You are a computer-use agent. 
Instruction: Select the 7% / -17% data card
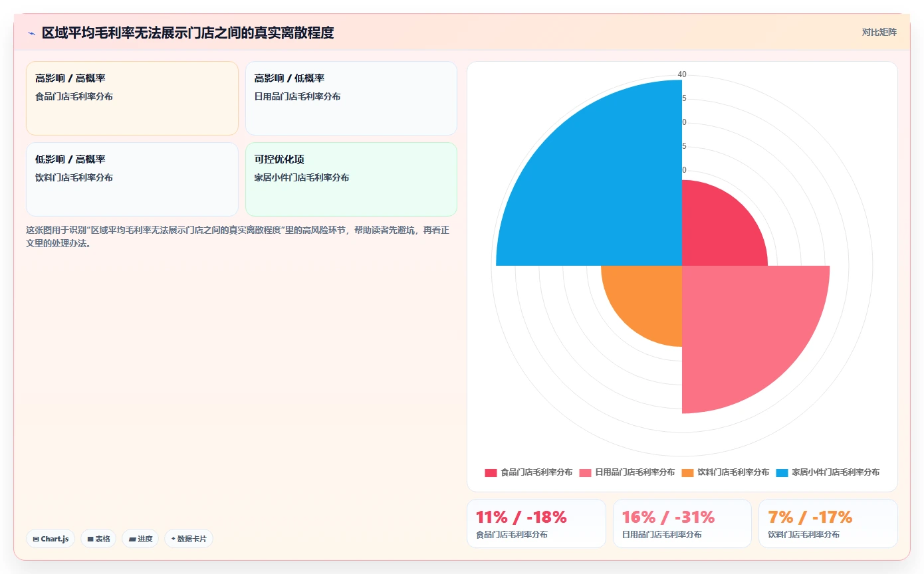(x=828, y=524)
